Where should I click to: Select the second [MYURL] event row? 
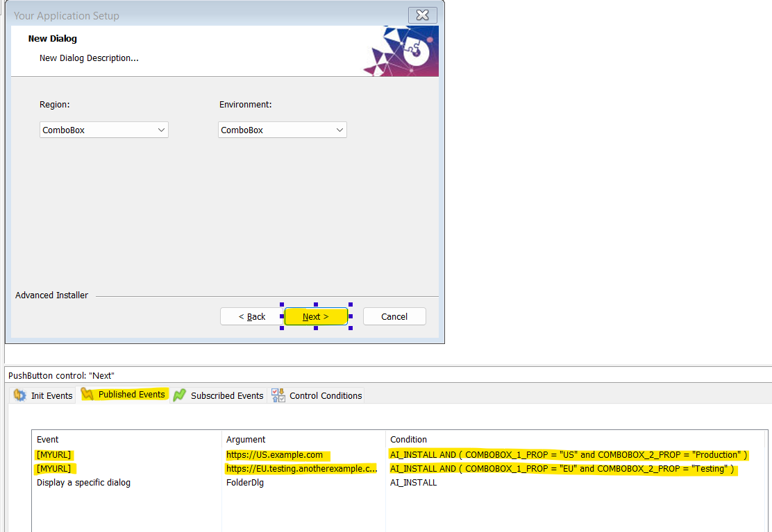[x=54, y=469]
